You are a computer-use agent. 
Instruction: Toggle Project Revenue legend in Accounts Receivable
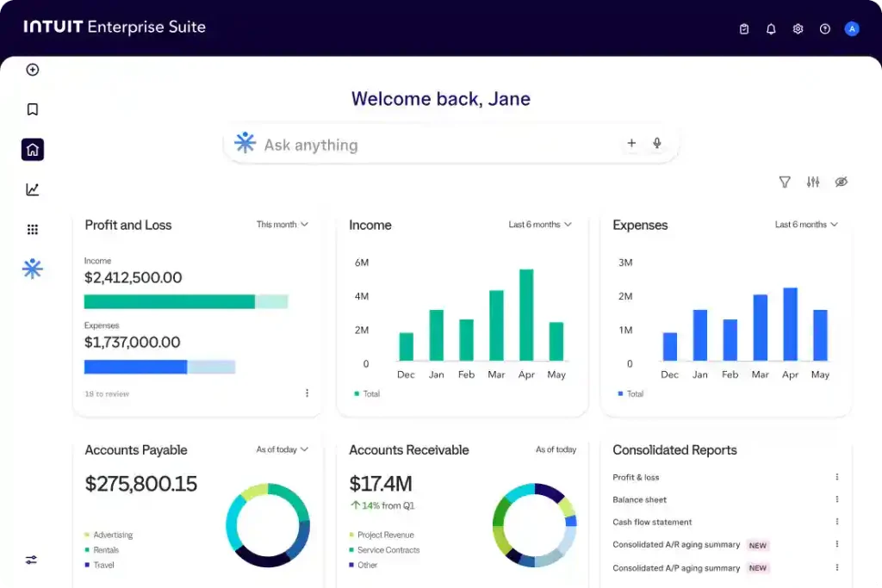382,535
